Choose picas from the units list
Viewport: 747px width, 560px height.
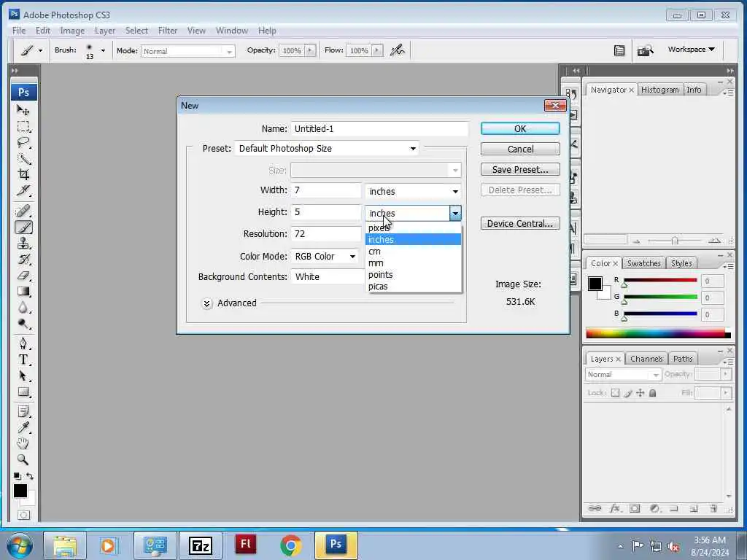point(414,287)
